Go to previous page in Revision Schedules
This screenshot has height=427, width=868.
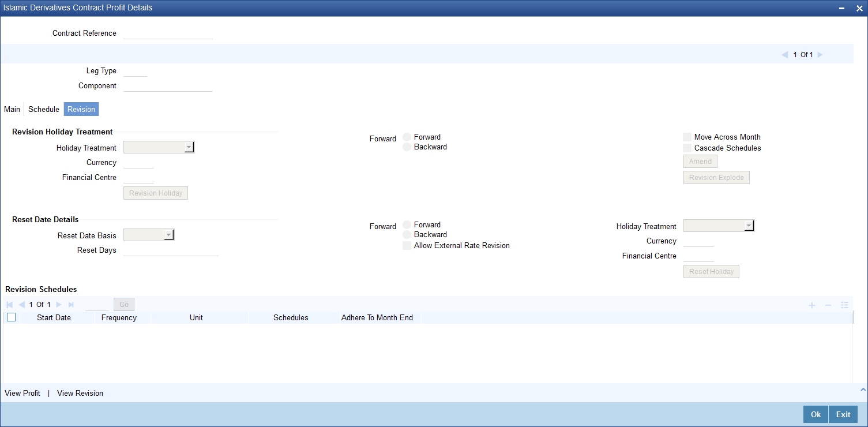[22, 305]
